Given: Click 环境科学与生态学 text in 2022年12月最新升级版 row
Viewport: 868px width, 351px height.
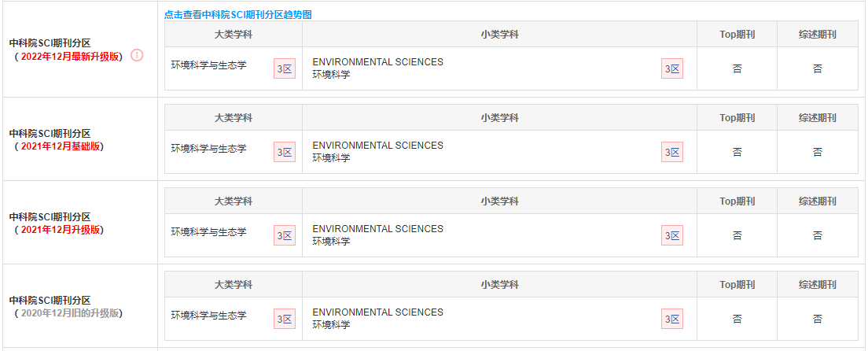Looking at the screenshot, I should (x=208, y=65).
